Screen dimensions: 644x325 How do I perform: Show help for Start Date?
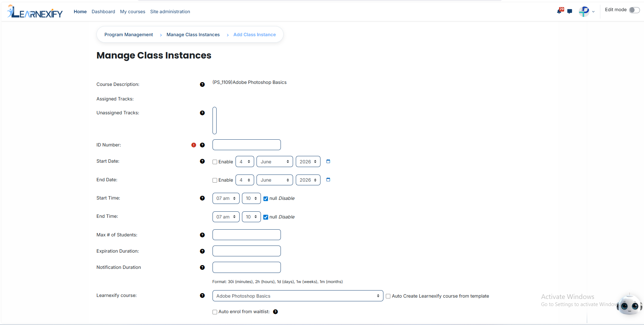[x=202, y=161]
